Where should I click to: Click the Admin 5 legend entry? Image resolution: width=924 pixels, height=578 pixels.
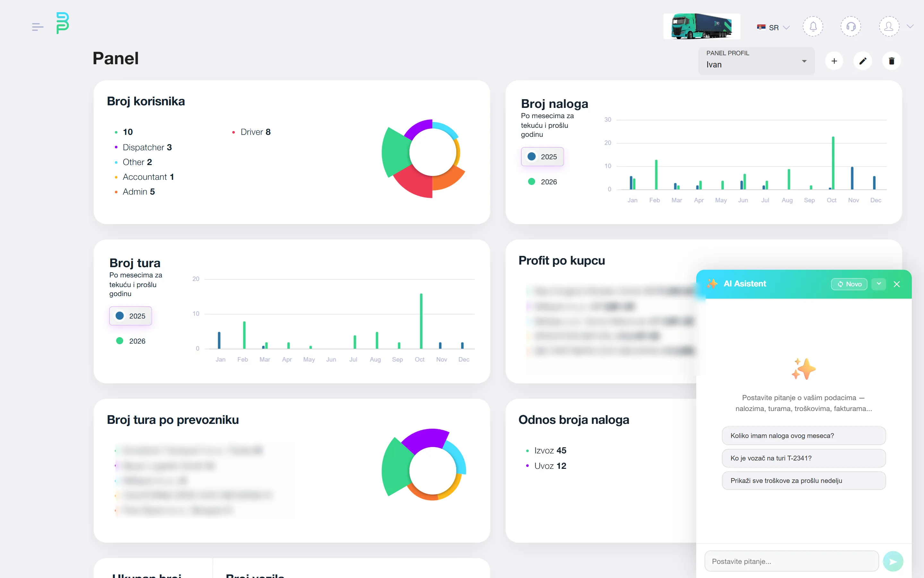[135, 192]
